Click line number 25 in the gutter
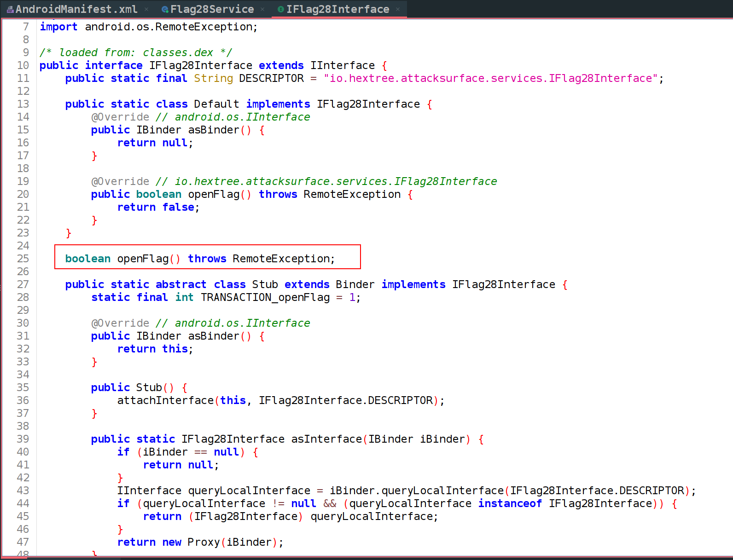This screenshot has width=733, height=560. pyautogui.click(x=23, y=259)
